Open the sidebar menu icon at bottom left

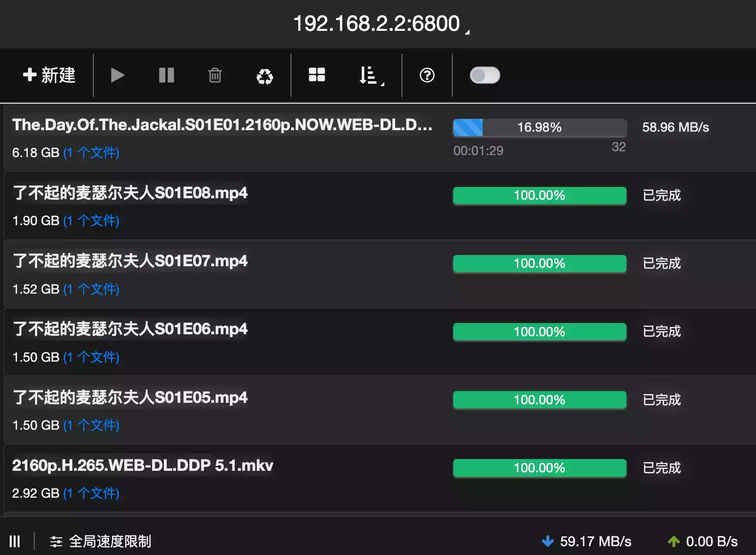pos(15,541)
